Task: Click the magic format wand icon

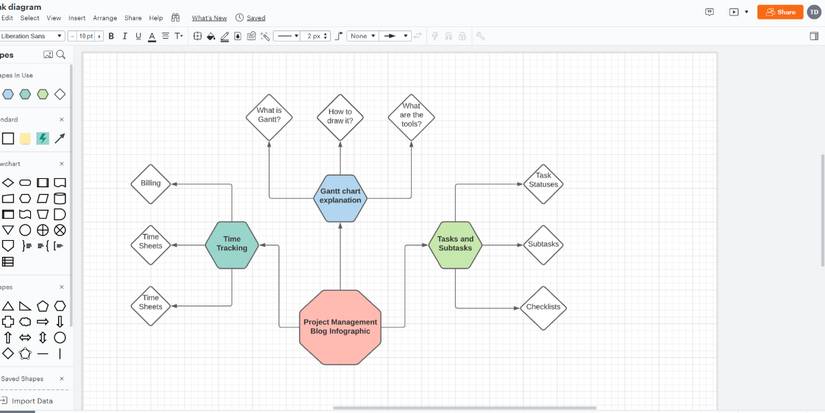Action: click(265, 36)
